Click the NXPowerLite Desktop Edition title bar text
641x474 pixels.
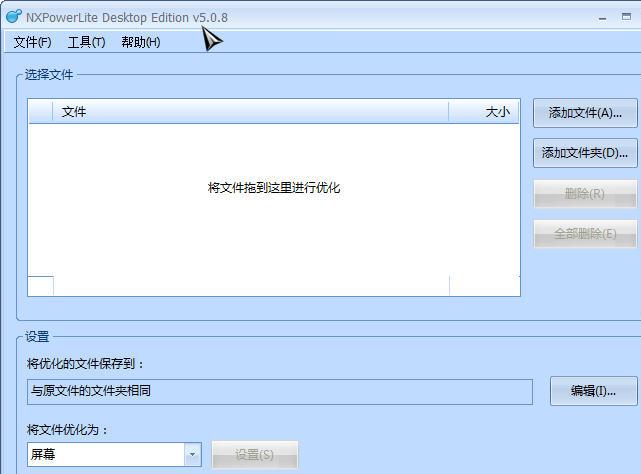[x=127, y=17]
